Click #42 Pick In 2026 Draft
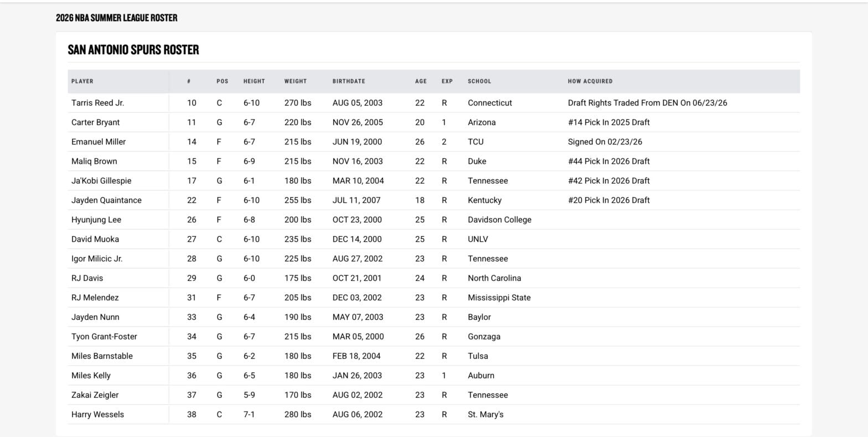Viewport: 868px width, 437px height. click(609, 181)
